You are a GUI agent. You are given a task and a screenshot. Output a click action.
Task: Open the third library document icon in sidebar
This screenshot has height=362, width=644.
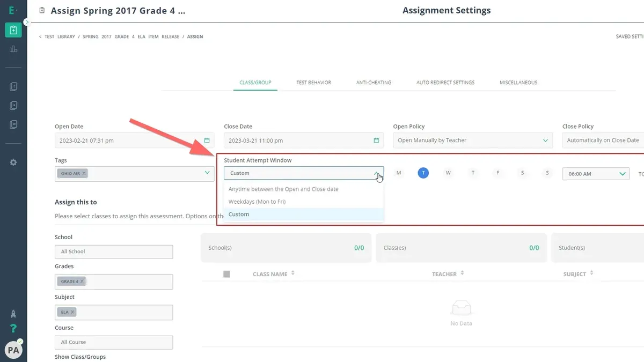coord(13,124)
